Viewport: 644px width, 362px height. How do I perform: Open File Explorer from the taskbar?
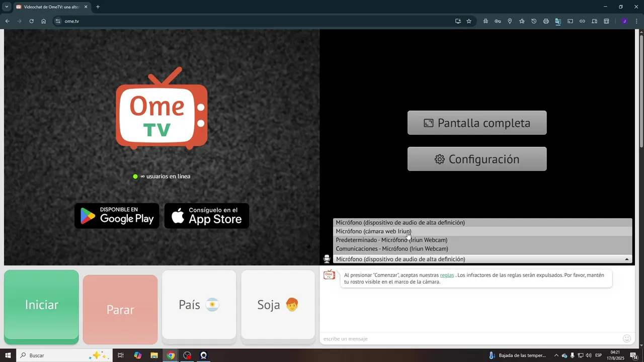coord(154,355)
